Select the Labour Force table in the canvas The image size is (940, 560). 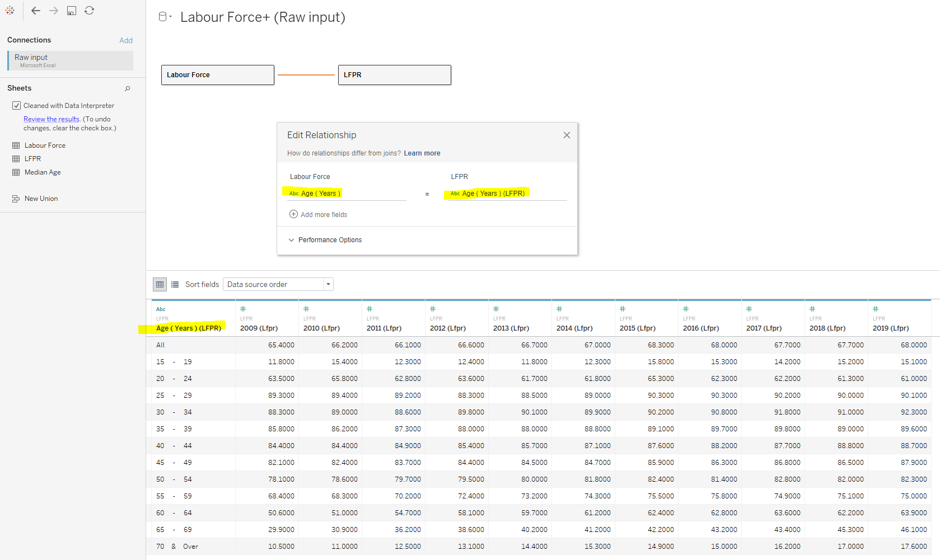click(217, 74)
